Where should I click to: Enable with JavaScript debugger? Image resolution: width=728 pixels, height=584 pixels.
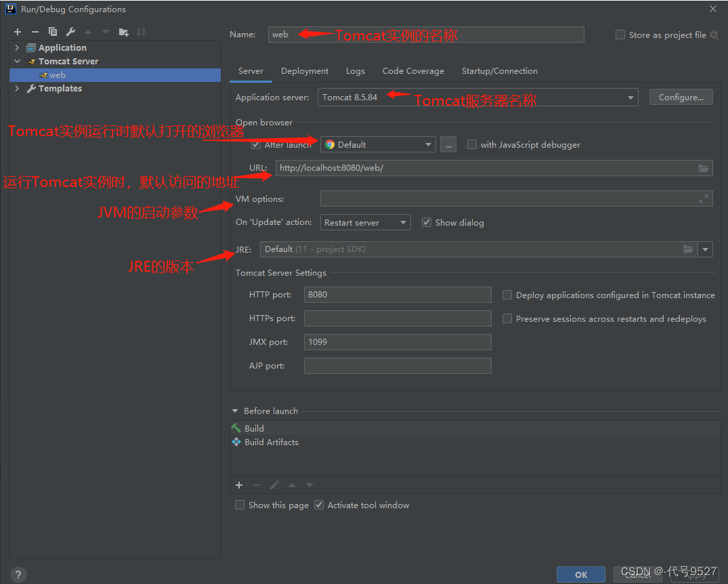pos(472,144)
